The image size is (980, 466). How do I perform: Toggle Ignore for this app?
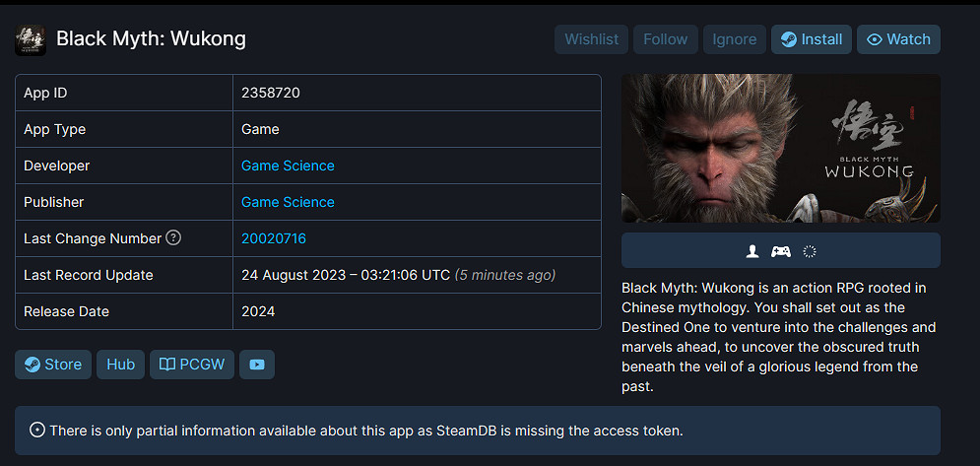(x=734, y=39)
